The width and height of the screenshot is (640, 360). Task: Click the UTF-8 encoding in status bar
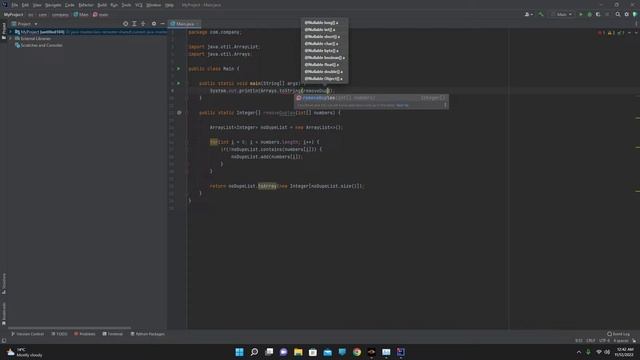pyautogui.click(x=604, y=340)
